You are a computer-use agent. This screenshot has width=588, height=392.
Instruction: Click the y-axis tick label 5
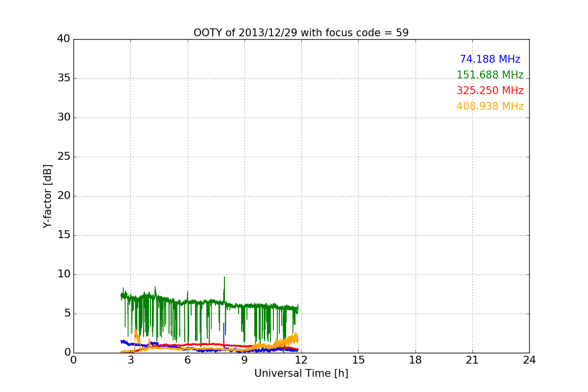click(x=67, y=314)
